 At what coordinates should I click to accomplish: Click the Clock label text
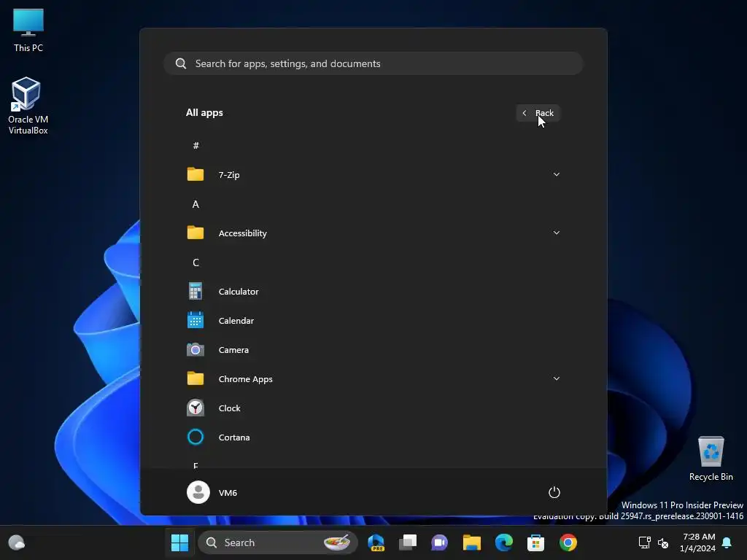point(229,408)
